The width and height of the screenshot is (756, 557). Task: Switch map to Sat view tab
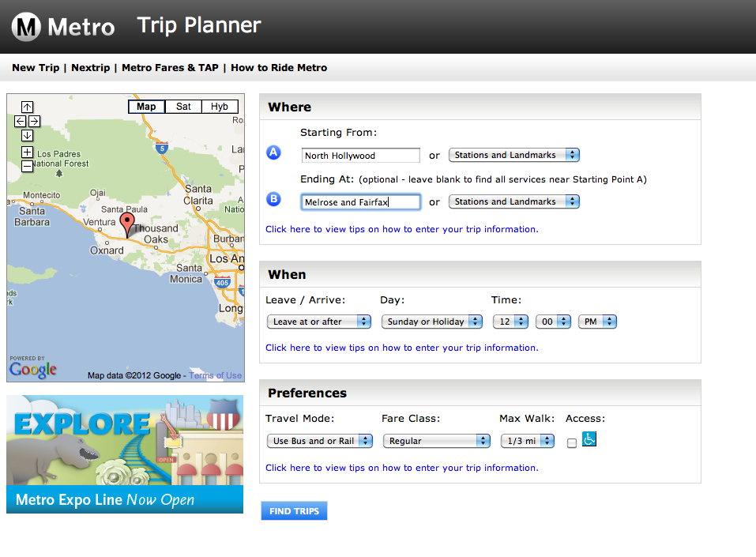pos(183,107)
